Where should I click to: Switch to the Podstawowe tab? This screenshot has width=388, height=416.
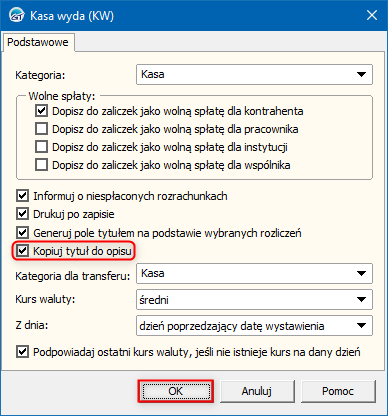38,42
